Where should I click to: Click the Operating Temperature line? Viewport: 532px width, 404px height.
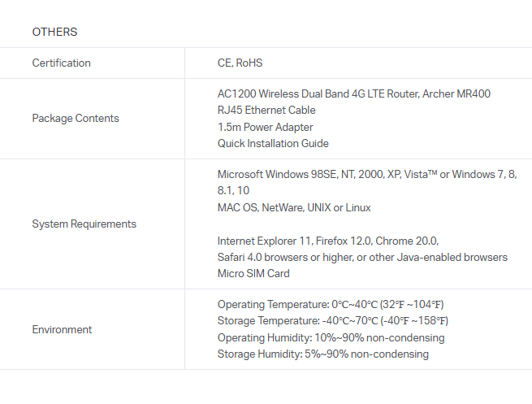click(x=330, y=304)
